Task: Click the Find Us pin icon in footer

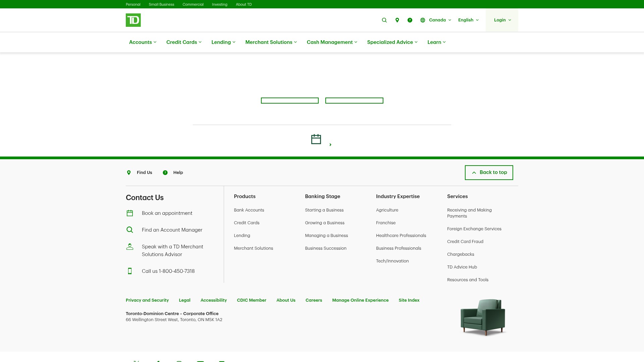Action: coord(129,173)
